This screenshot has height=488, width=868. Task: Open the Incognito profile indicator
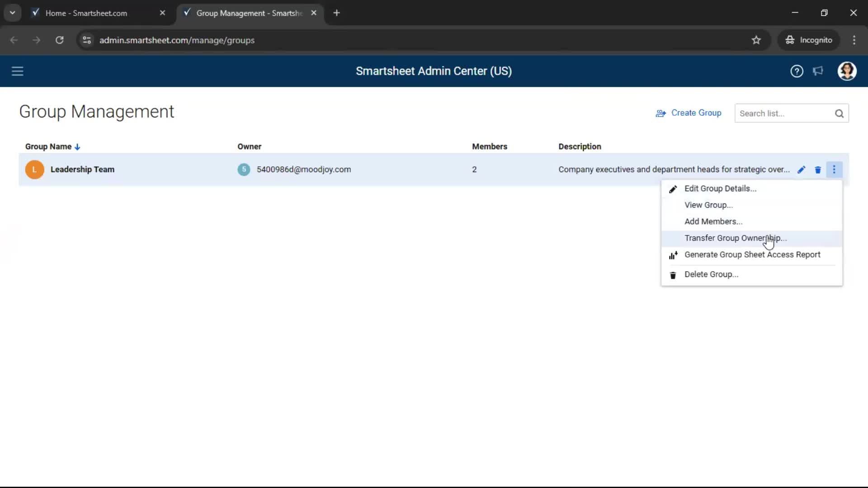click(809, 40)
